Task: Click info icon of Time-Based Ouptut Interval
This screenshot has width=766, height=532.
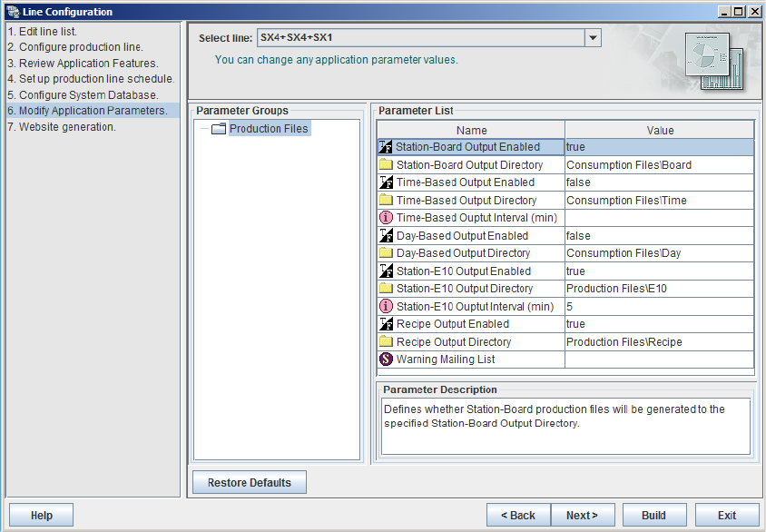Action: pyautogui.click(x=386, y=217)
